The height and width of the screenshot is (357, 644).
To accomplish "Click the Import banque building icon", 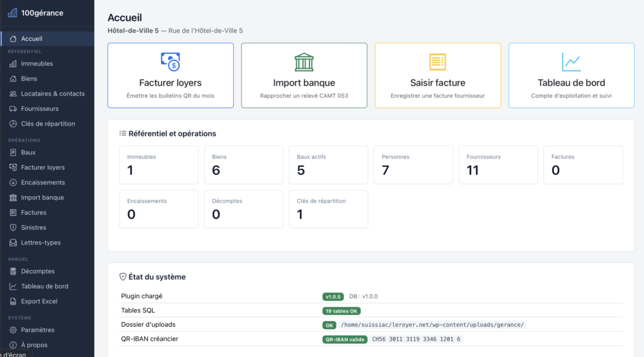I will [304, 62].
